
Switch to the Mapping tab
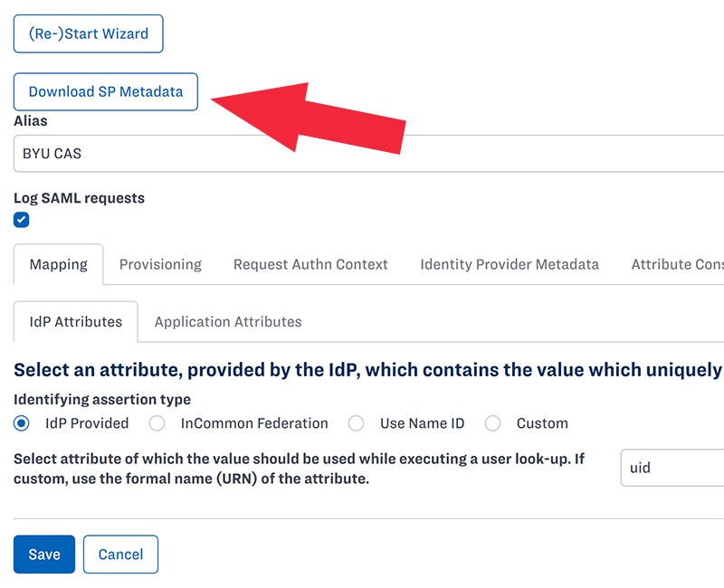tap(58, 264)
